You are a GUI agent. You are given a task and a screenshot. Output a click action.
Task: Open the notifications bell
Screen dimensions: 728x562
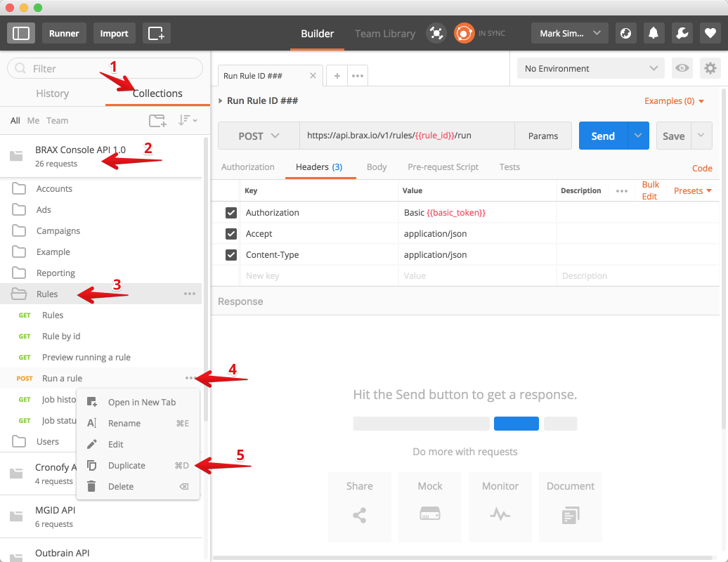click(x=654, y=34)
